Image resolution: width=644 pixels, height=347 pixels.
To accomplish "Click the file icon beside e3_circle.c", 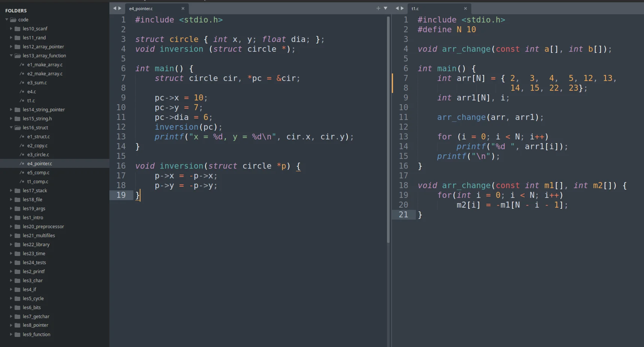I will coord(22,155).
